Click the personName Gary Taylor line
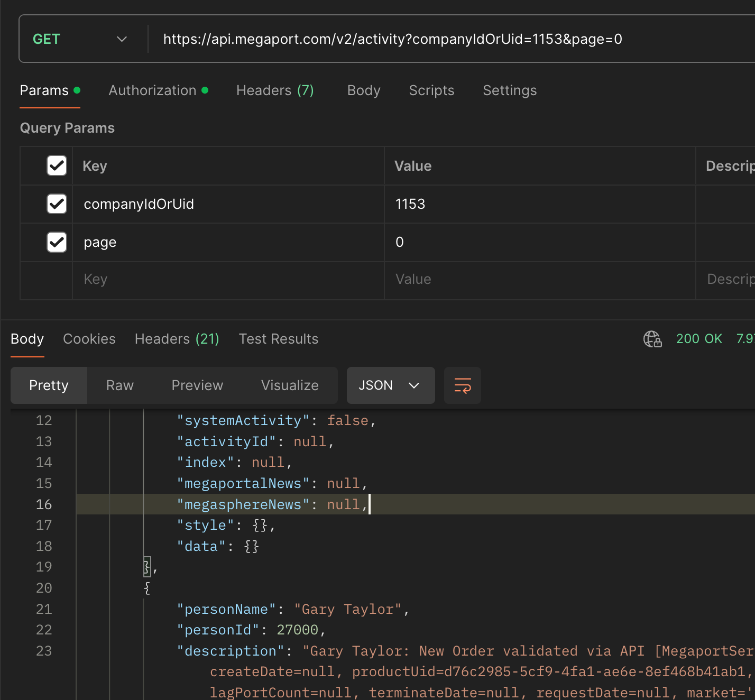 coord(293,609)
